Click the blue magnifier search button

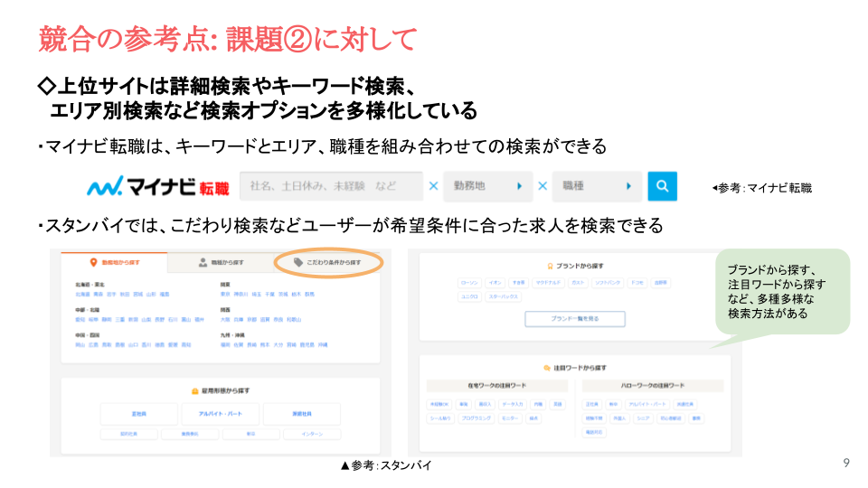tap(662, 186)
